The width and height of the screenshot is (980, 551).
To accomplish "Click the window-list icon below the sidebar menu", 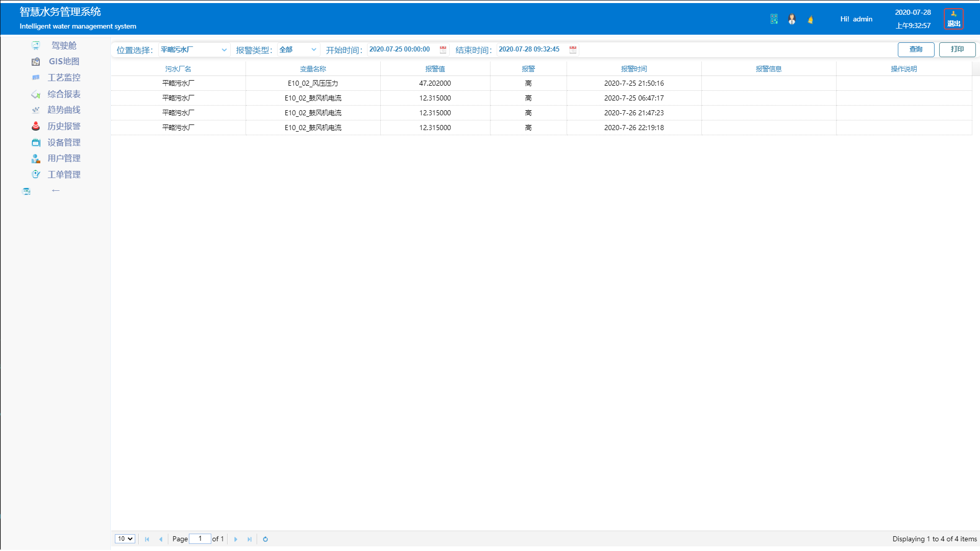I will 27,191.
